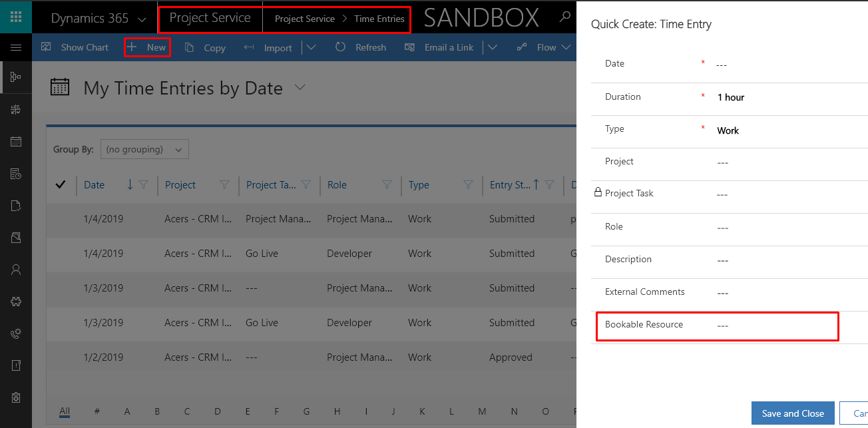Create a New time entry

click(147, 47)
